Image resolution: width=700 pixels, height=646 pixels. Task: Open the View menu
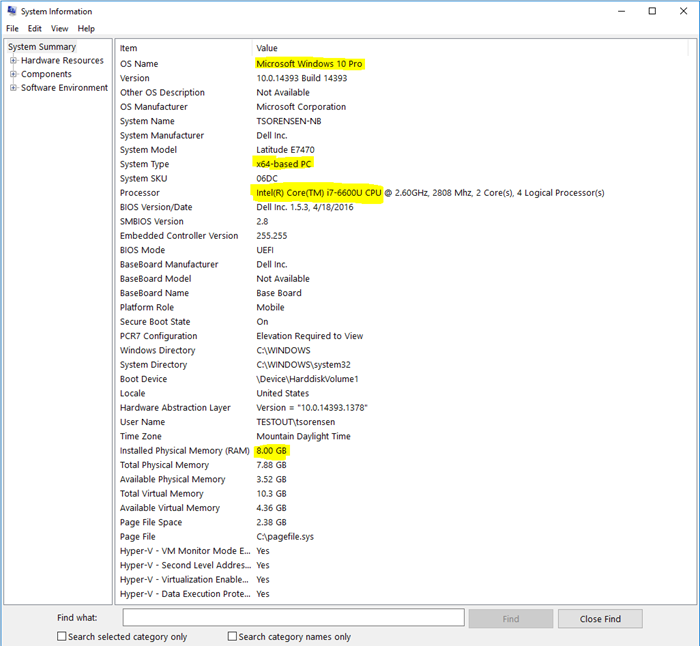click(59, 29)
